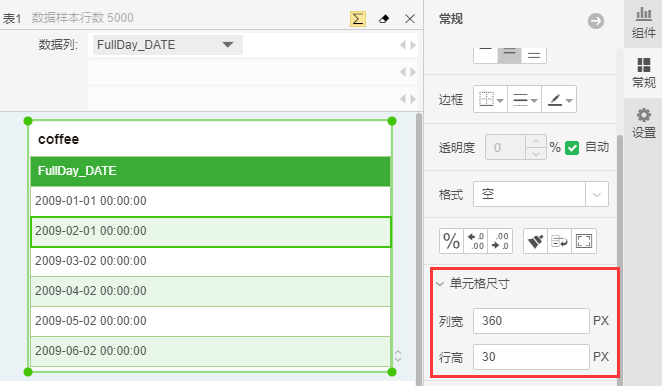Open the 设置 tab with gear icon
Screen dimensions: 662x386
(x=643, y=123)
